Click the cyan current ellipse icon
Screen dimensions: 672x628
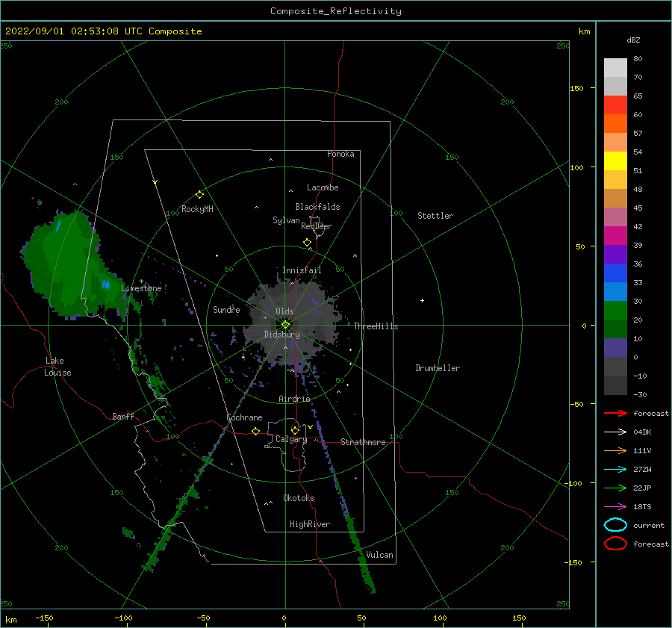(x=615, y=525)
